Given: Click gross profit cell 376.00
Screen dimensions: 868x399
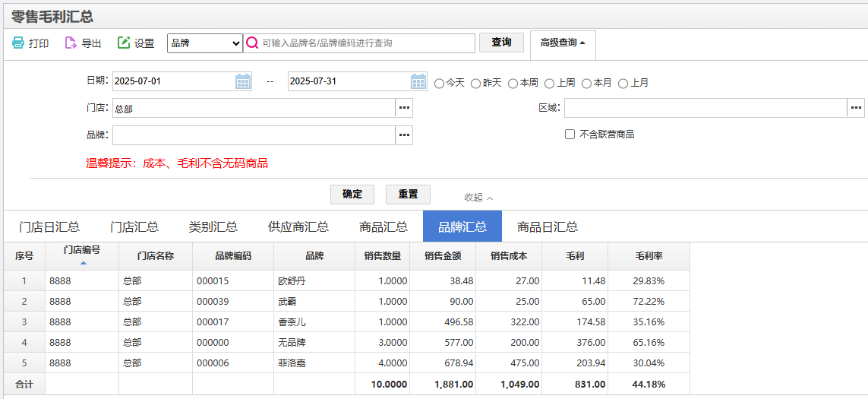Looking at the screenshot, I should point(575,343).
